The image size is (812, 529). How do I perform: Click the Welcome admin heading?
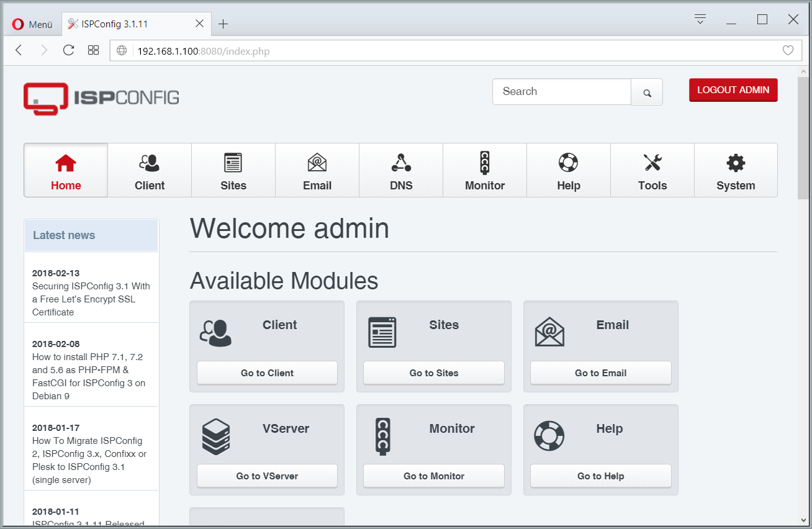click(x=289, y=228)
